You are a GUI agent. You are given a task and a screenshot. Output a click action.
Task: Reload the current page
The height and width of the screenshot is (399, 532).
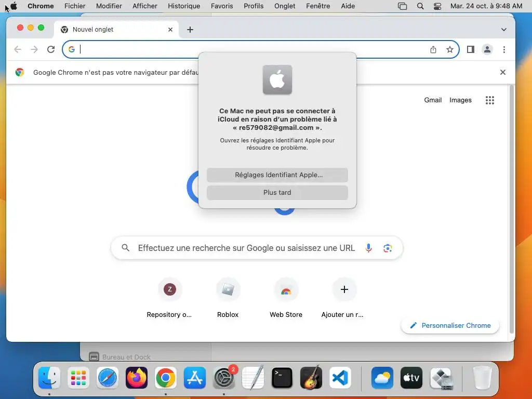coord(51,49)
